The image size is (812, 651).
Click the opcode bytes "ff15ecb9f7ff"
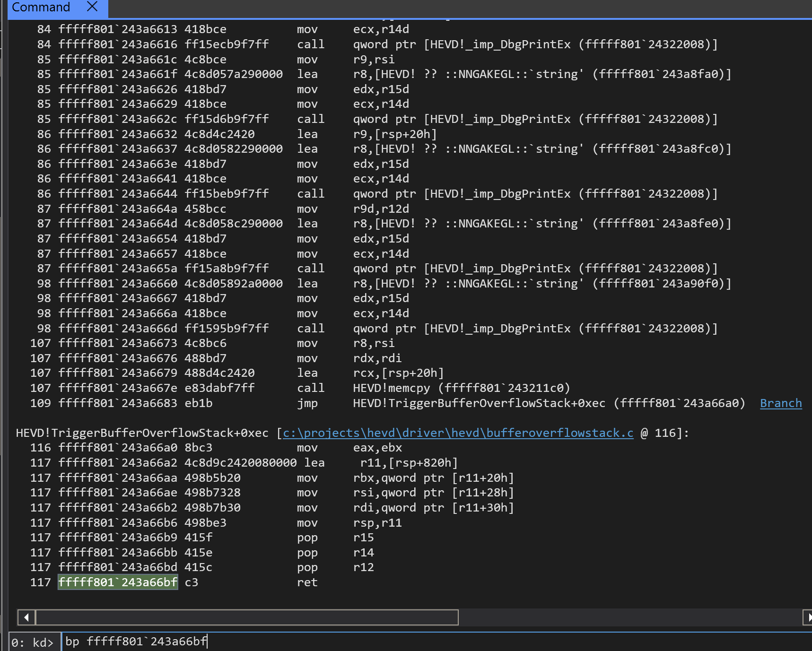pos(227,44)
